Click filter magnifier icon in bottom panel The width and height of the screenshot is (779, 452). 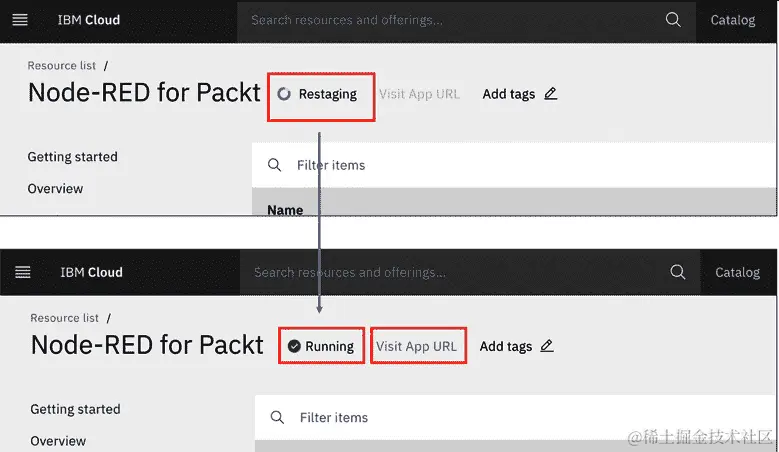277,417
